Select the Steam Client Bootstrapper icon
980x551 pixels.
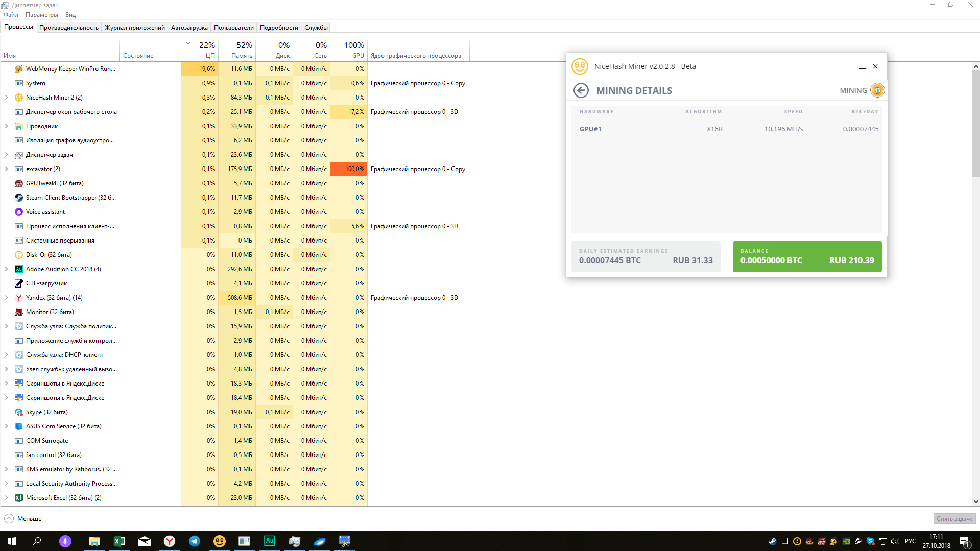click(19, 198)
